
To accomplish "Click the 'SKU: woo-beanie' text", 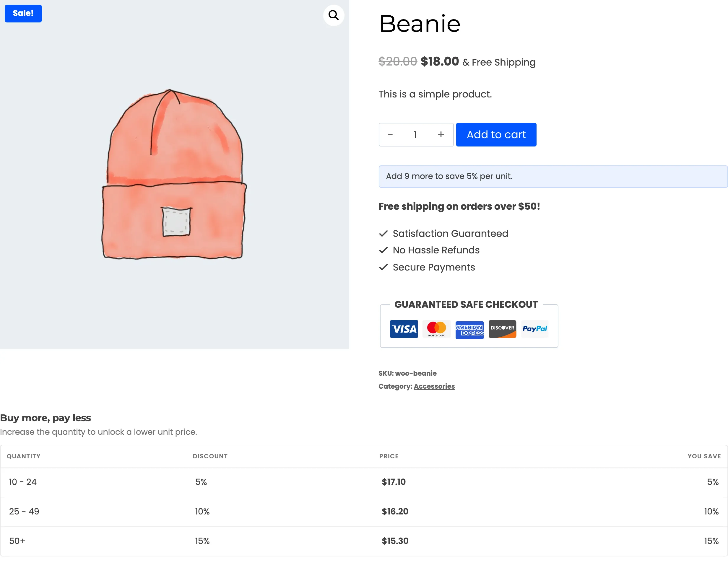I will 407,373.
